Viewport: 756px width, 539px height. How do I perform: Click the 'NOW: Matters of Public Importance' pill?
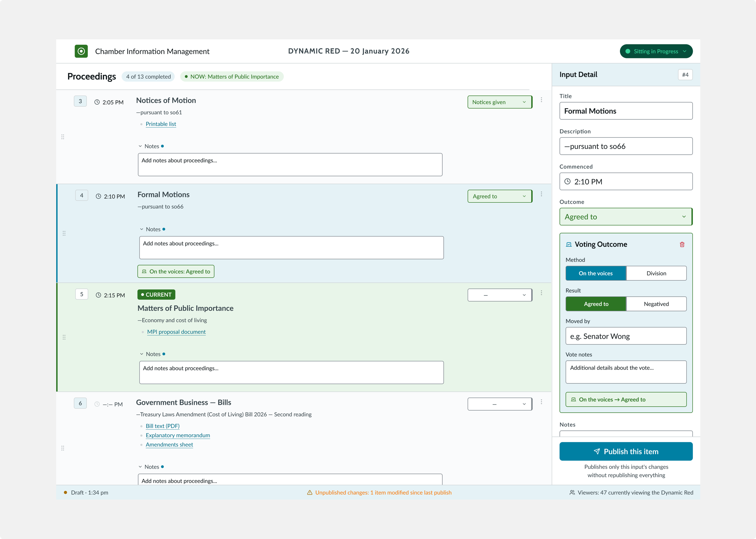click(232, 77)
